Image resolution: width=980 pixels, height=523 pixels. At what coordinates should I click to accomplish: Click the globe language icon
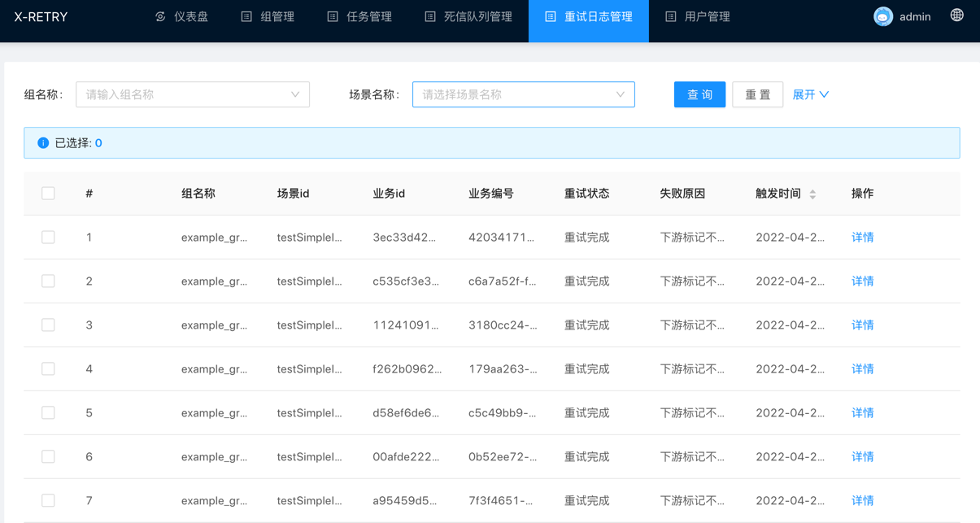(x=956, y=15)
